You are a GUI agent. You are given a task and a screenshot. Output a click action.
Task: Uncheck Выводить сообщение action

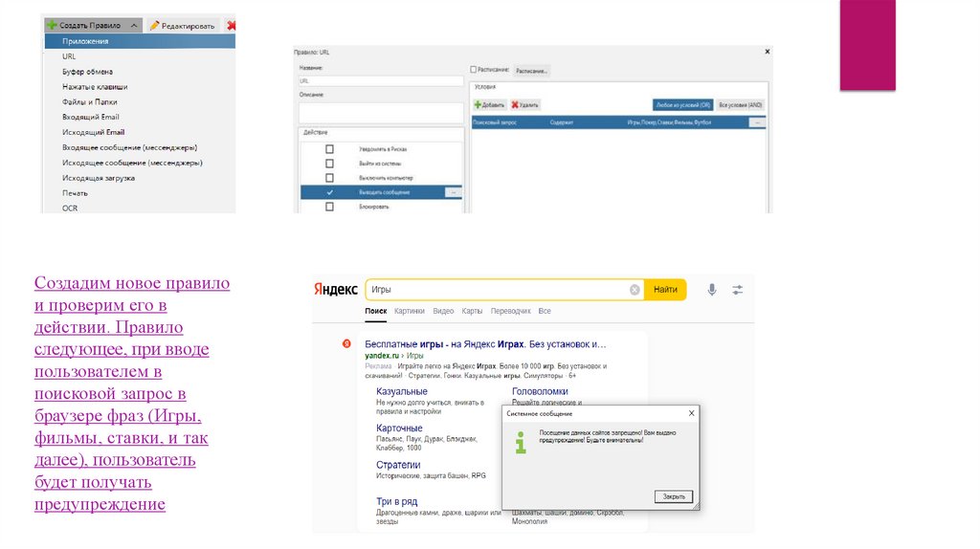[329, 192]
